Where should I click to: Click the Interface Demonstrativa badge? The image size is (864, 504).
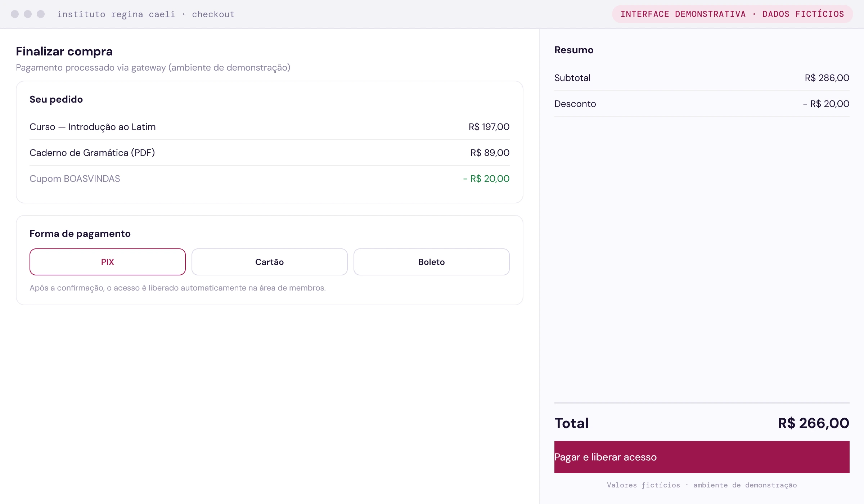732,14
